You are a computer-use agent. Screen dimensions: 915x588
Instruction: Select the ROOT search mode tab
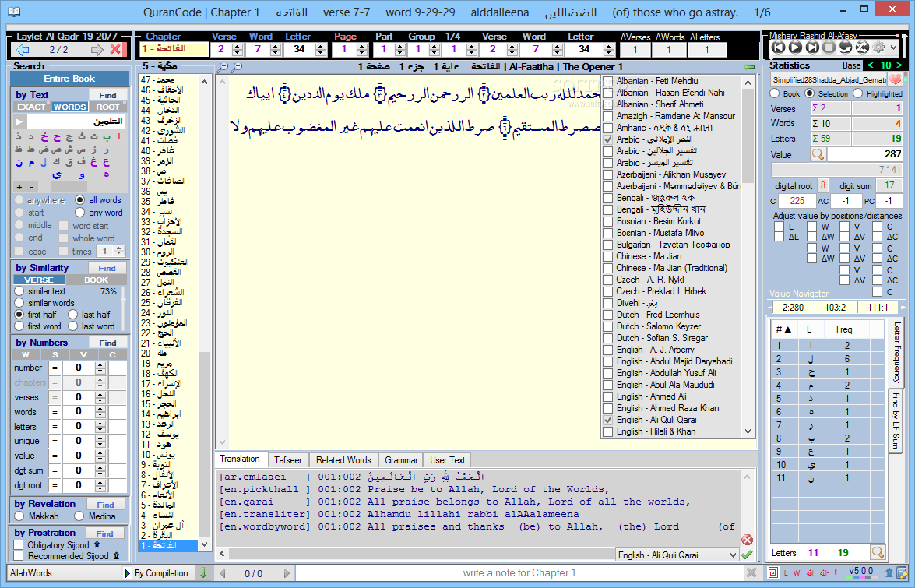coord(108,107)
